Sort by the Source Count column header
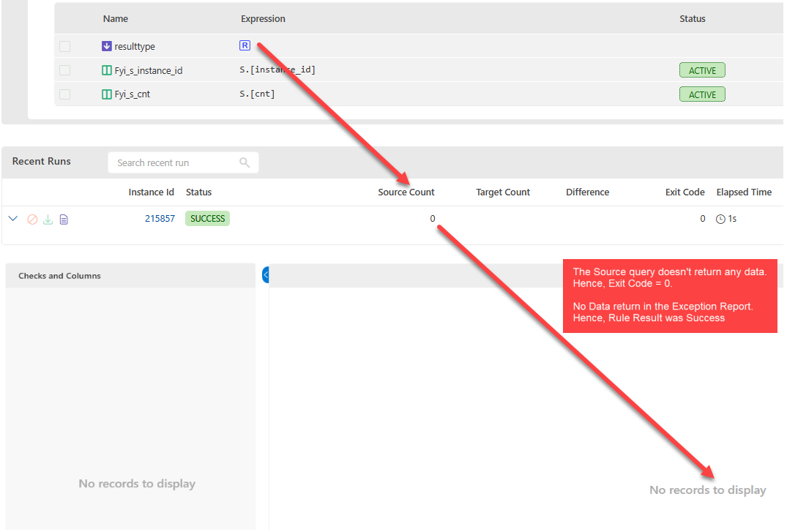The image size is (787, 532). [x=406, y=192]
